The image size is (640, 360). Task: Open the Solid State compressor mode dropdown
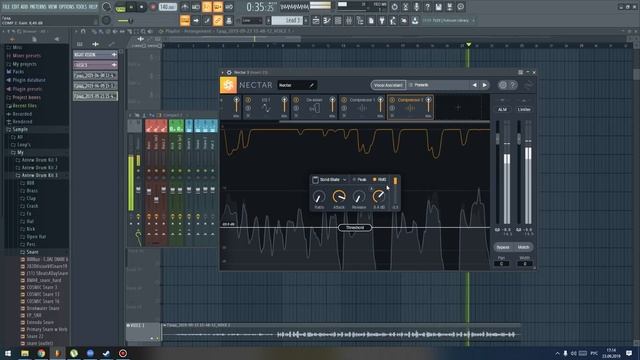point(333,180)
